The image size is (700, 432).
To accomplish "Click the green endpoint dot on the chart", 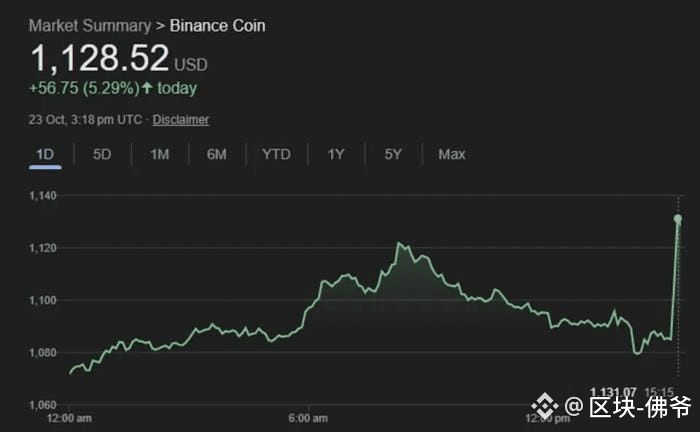I will pyautogui.click(x=678, y=218).
